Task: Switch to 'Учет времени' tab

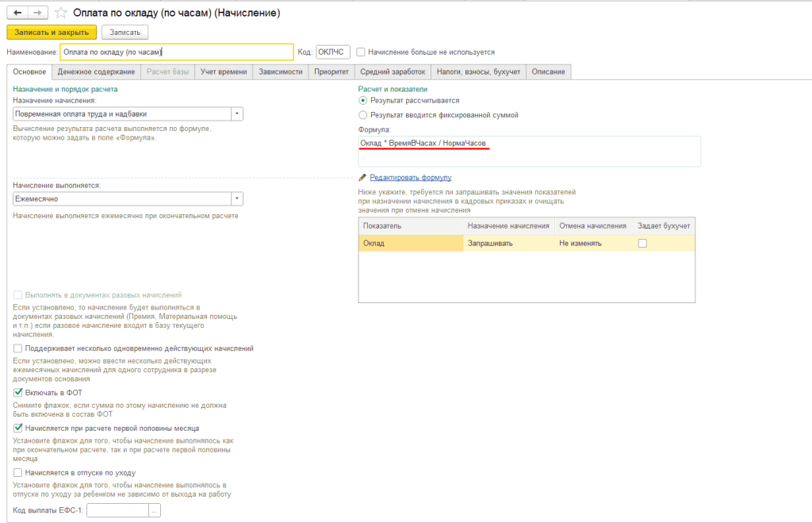Action: tap(224, 72)
